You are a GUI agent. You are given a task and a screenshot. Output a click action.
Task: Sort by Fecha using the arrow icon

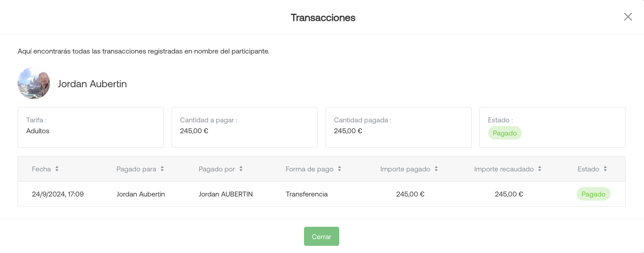click(57, 169)
